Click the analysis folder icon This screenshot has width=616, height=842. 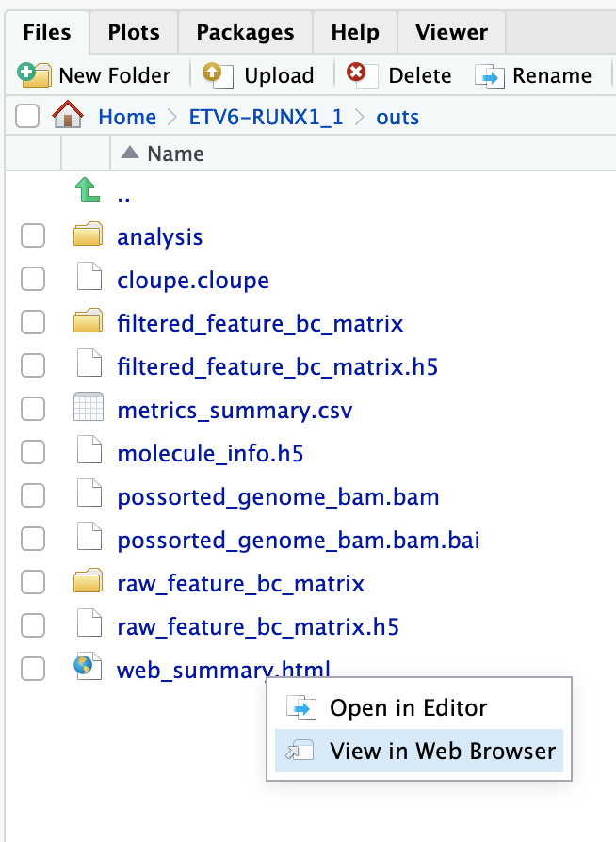click(88, 236)
